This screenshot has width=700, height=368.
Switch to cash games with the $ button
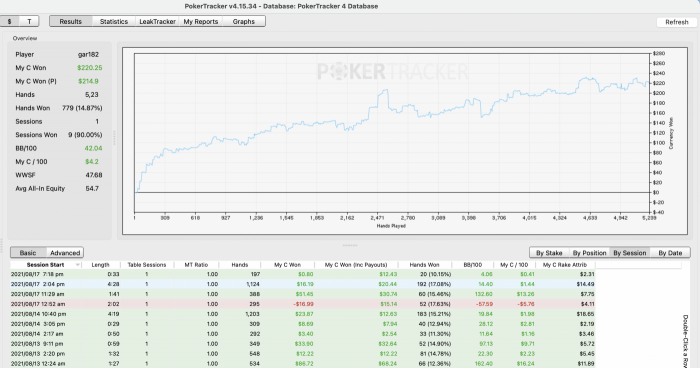point(9,21)
